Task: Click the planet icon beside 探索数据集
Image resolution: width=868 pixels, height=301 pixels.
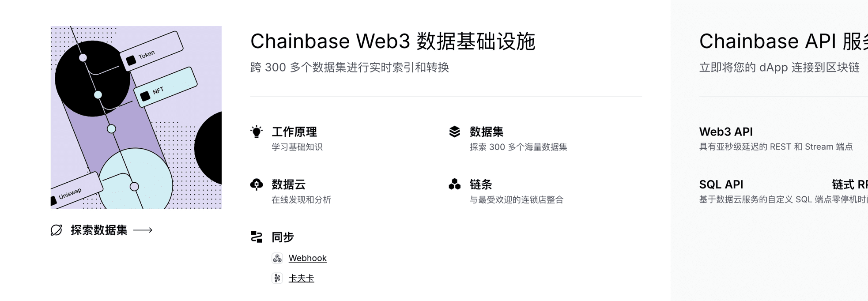Action: [x=57, y=230]
